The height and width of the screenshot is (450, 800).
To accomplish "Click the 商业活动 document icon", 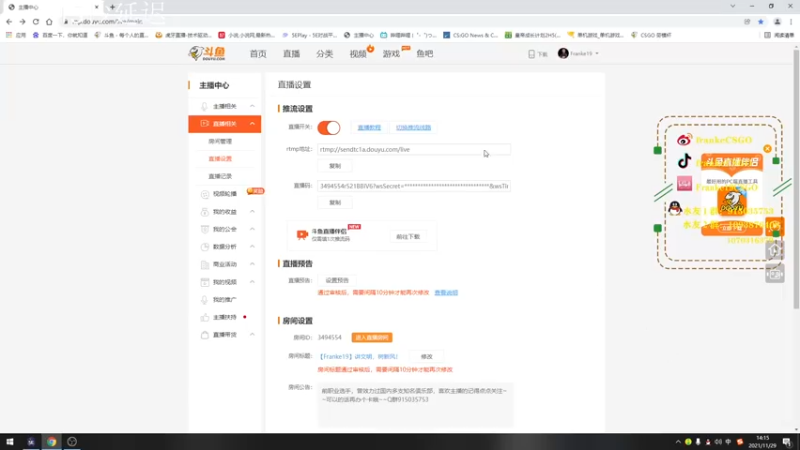I will tap(205, 264).
